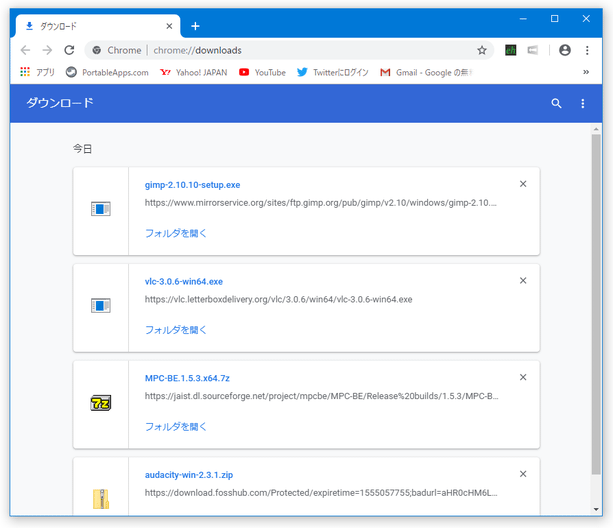Click the vertical scrollbar thumb
613x528 pixels.
[596, 304]
